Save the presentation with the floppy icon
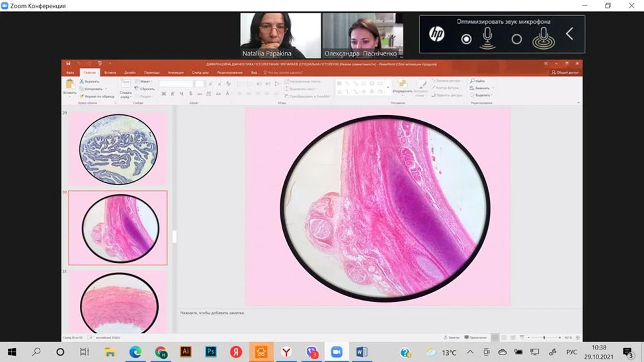The image size is (644, 362). tap(68, 64)
